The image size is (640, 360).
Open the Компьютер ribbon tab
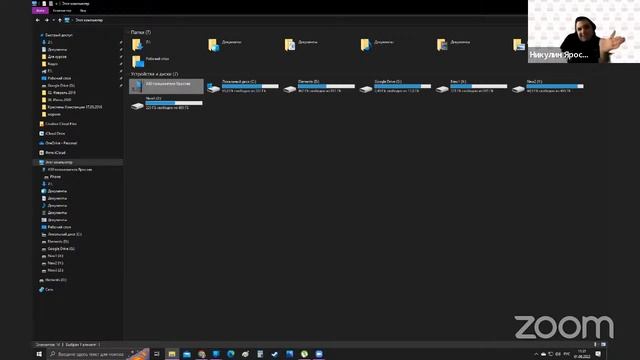click(62, 11)
